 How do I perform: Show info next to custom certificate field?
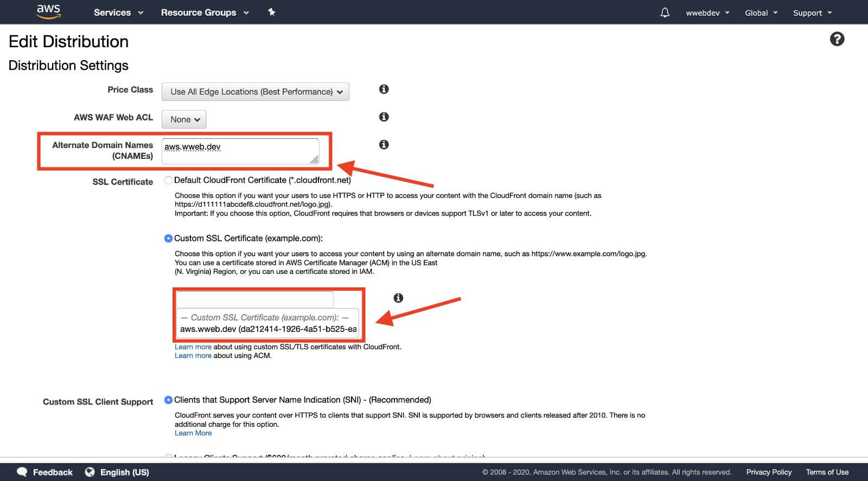pos(398,298)
